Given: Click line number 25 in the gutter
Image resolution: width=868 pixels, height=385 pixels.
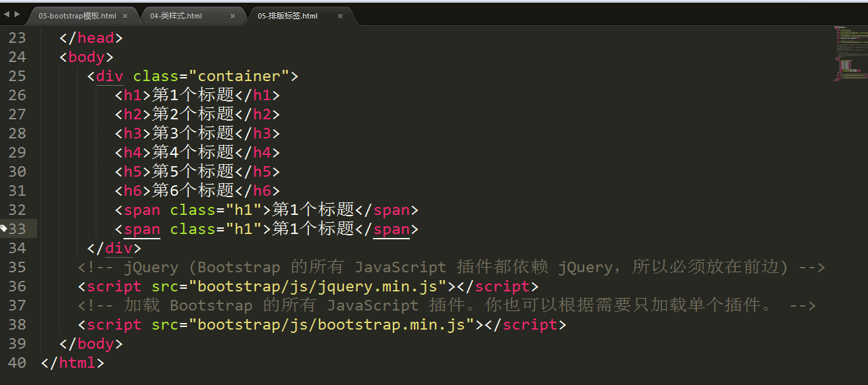Looking at the screenshot, I should coord(17,76).
